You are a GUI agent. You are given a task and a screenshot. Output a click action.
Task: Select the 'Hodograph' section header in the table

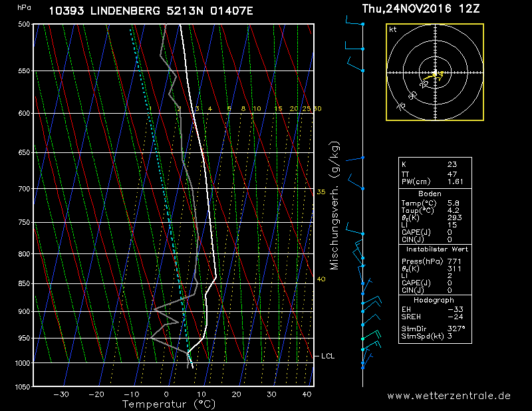coord(435,301)
